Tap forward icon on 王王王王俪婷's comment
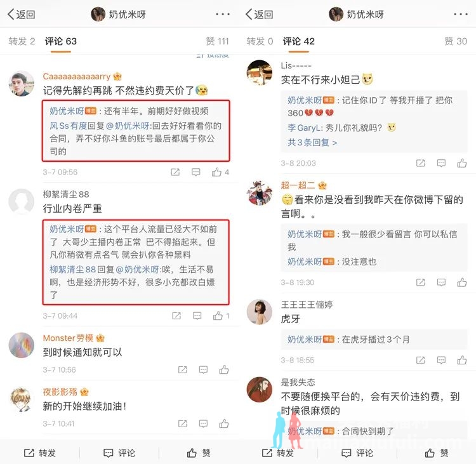The width and height of the screenshot is (476, 464). point(420,360)
